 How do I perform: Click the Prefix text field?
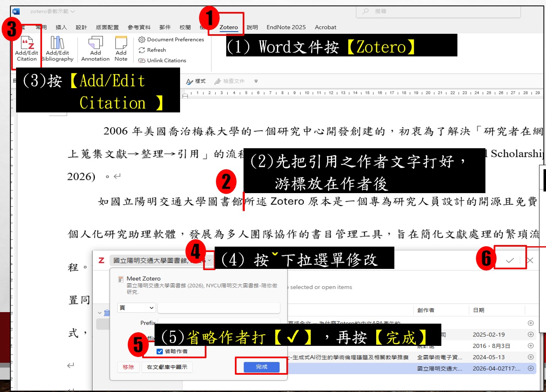pos(219,323)
